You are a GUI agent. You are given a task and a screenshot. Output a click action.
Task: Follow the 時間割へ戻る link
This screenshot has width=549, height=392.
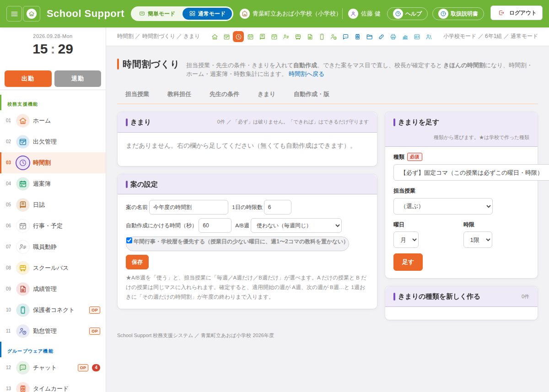[307, 74]
